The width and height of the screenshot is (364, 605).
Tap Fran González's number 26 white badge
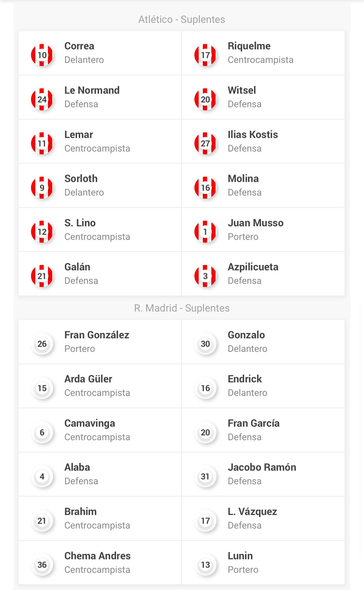coord(42,344)
